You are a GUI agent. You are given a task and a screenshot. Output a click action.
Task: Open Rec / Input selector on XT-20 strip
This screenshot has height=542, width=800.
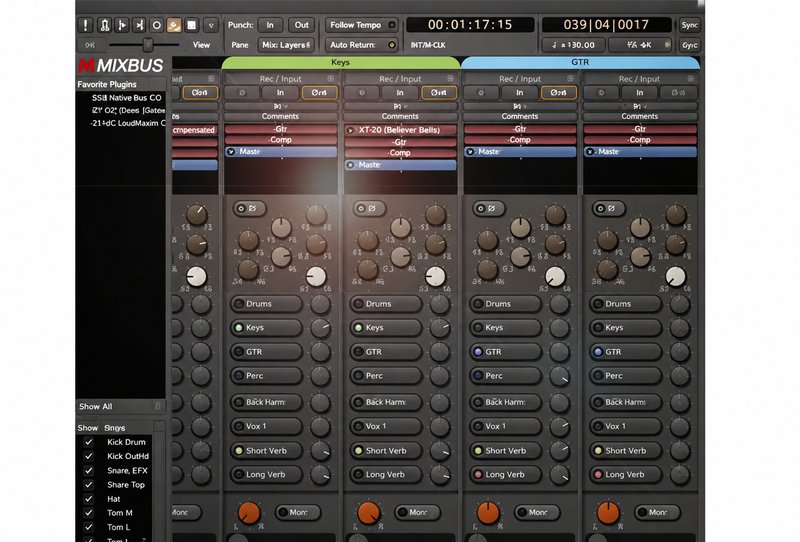coord(400,79)
